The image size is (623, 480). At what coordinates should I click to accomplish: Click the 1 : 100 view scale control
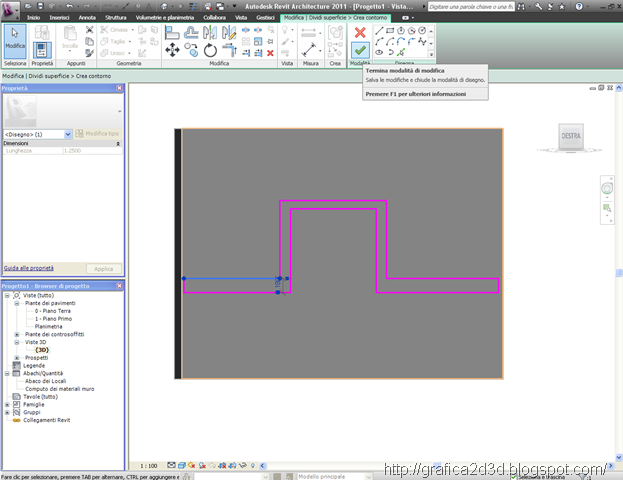point(148,465)
